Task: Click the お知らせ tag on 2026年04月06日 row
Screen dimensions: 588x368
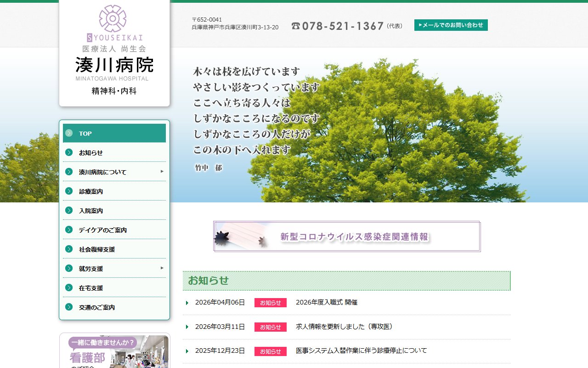Action: [x=271, y=303]
